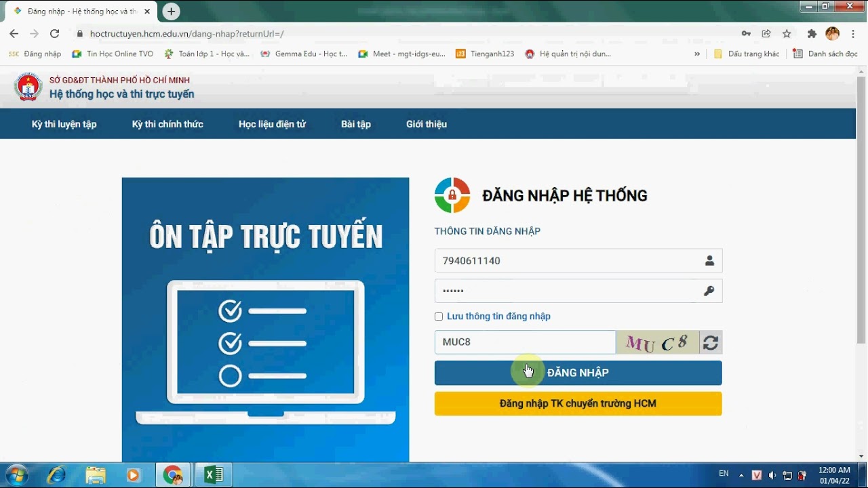The image size is (868, 488).
Task: Launch Internet Explorer from taskbar
Action: (x=56, y=475)
